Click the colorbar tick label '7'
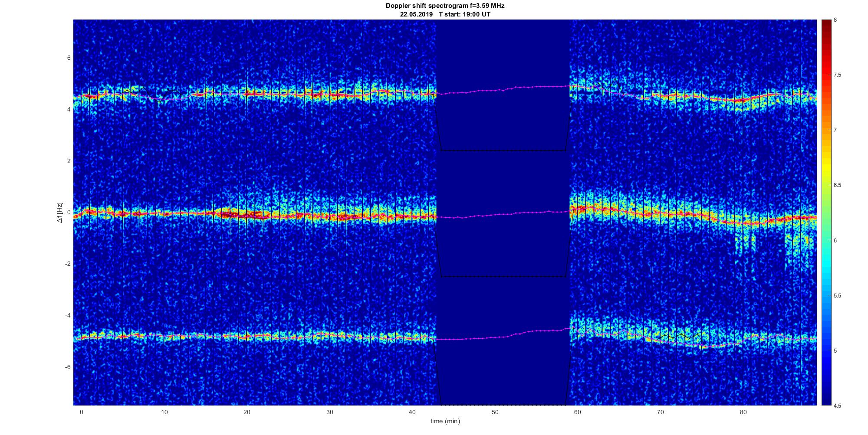 (835, 130)
